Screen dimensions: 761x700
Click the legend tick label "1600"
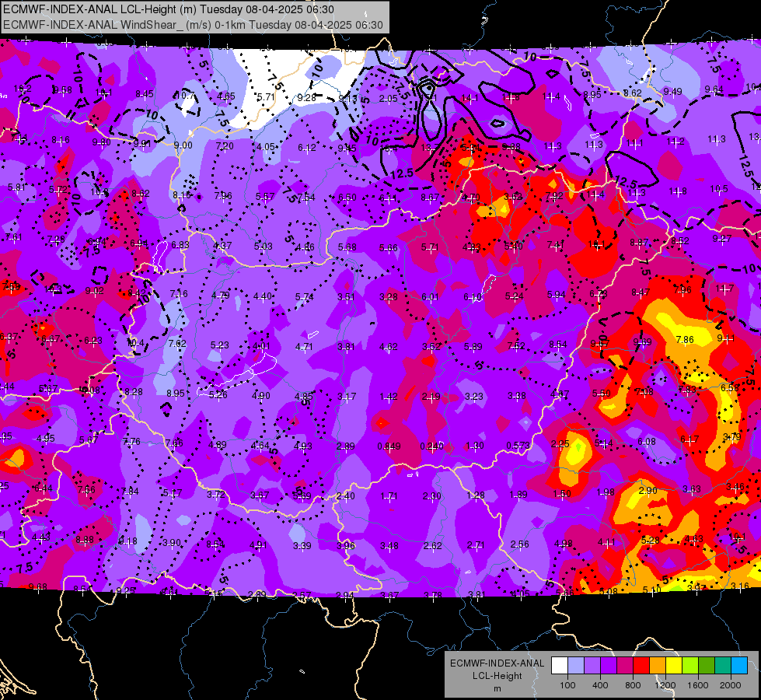[697, 685]
